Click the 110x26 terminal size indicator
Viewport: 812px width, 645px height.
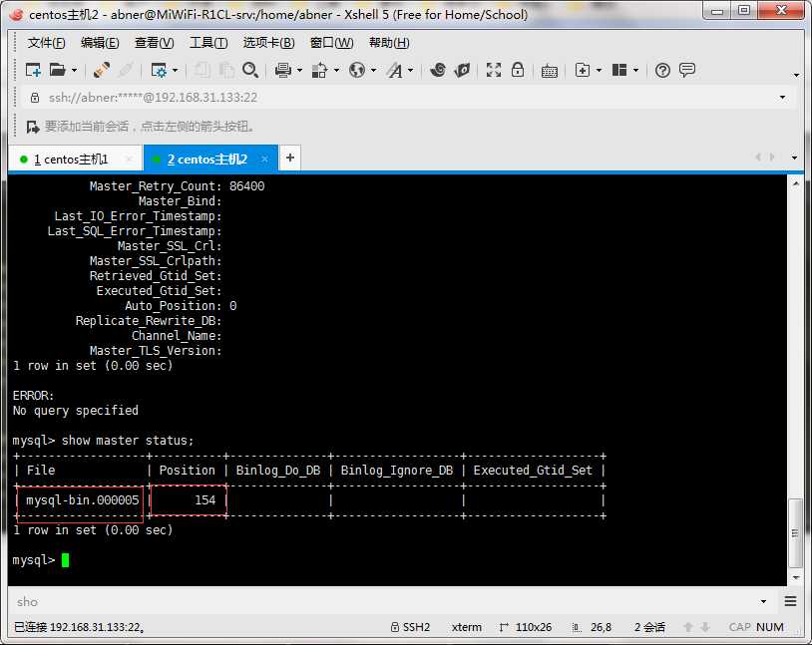tap(526, 627)
